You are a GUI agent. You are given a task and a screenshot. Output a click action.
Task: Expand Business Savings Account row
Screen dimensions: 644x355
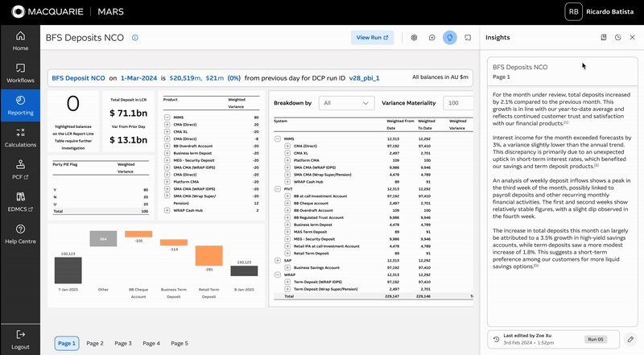tap(287, 267)
